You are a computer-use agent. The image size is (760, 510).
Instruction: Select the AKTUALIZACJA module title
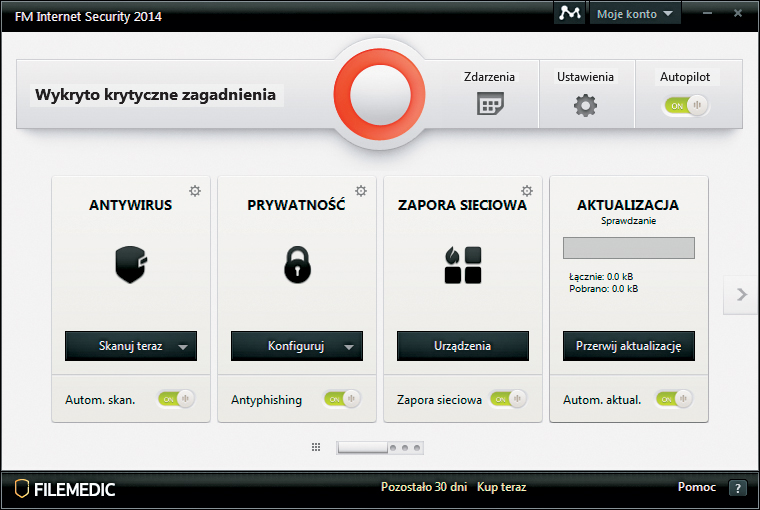[x=628, y=205]
